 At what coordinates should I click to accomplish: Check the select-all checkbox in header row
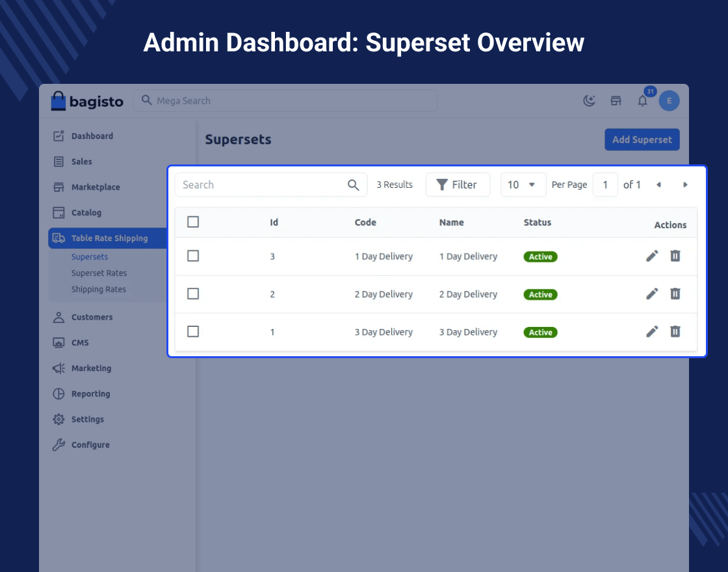click(x=193, y=222)
